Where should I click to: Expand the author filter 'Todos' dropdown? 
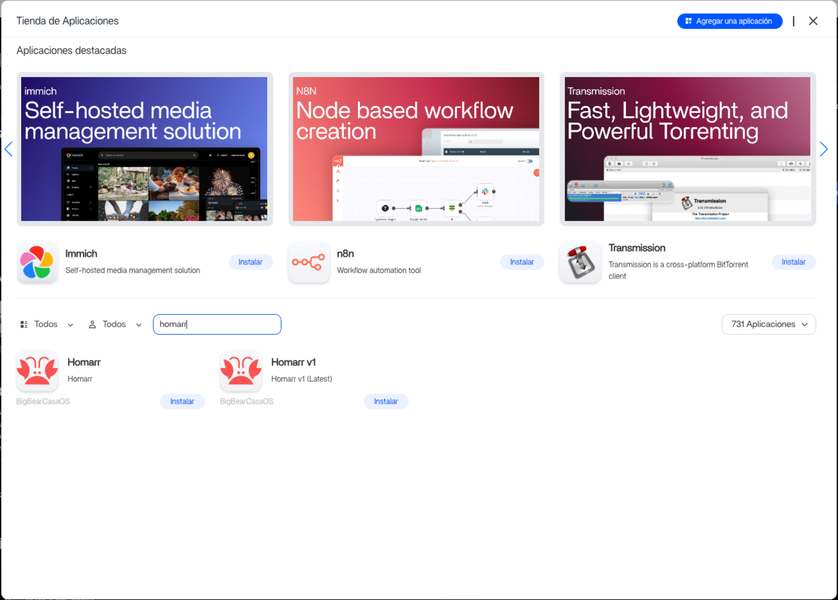[x=116, y=325]
